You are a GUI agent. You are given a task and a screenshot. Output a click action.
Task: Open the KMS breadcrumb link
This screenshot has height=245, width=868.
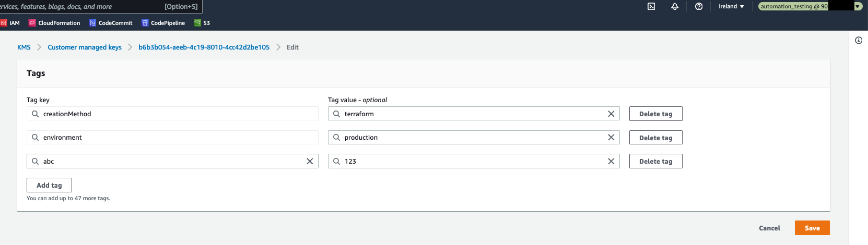click(x=24, y=47)
